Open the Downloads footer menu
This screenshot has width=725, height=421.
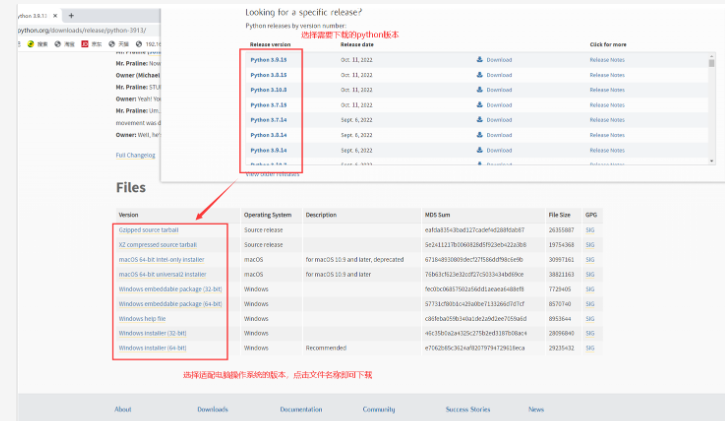click(x=213, y=409)
